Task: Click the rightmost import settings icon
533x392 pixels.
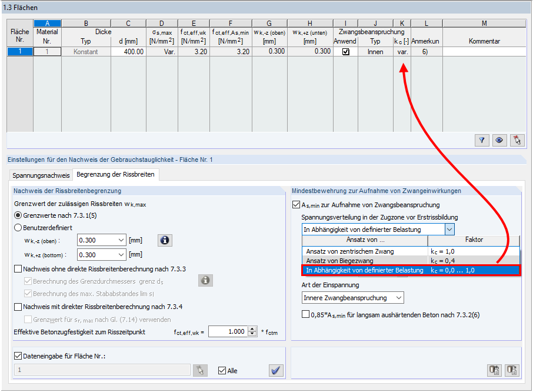Action: (x=512, y=370)
